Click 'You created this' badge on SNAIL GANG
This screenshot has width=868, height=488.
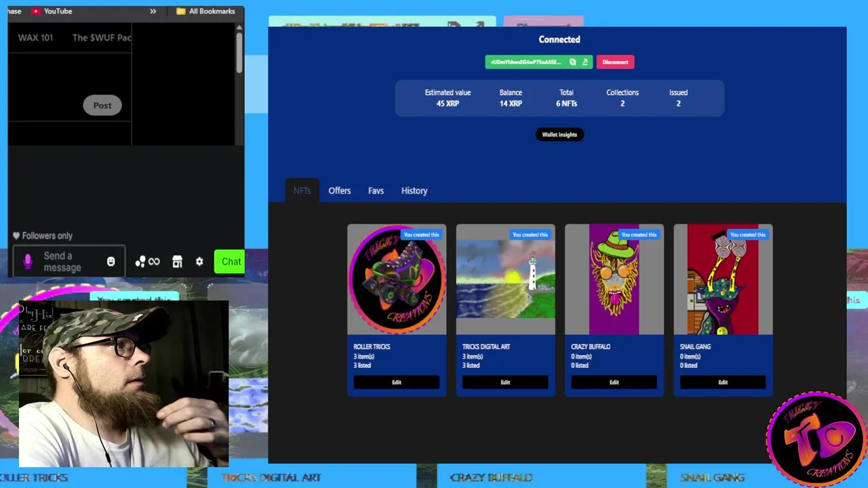(x=747, y=235)
